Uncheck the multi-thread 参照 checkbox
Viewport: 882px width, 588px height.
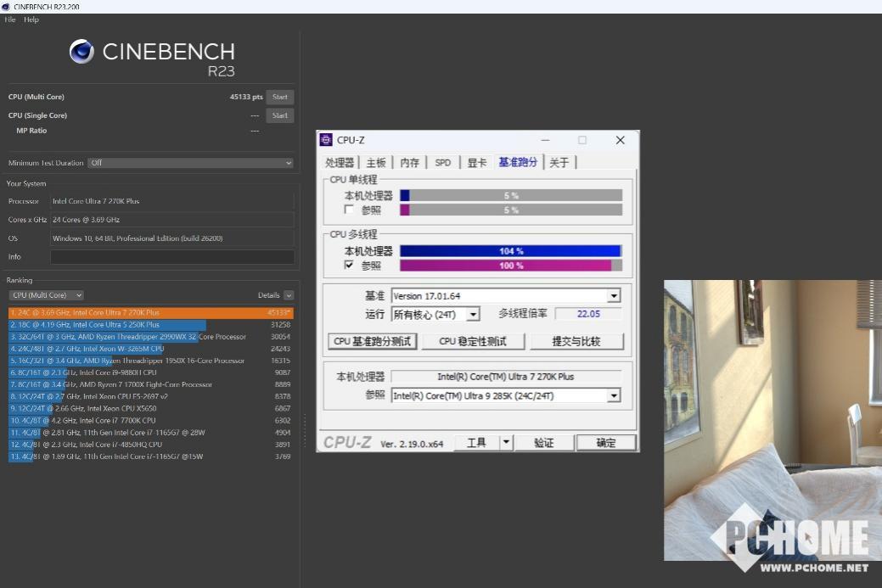349,266
